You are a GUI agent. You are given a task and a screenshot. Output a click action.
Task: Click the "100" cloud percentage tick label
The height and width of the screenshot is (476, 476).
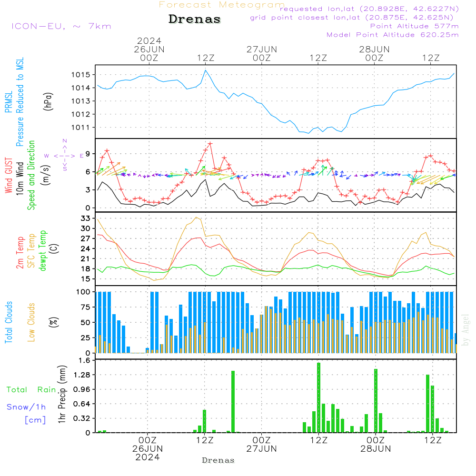tap(83, 292)
